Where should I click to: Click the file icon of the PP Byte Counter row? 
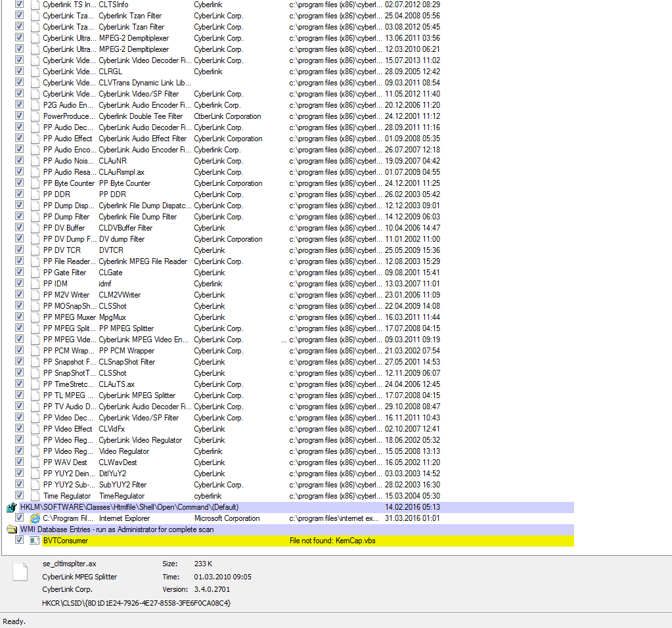point(35,183)
